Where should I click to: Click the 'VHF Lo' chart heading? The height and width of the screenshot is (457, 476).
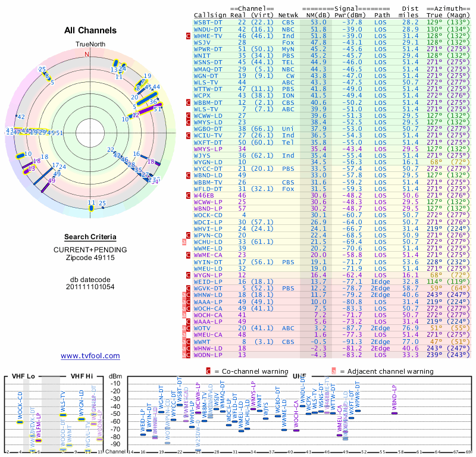click(x=23, y=377)
